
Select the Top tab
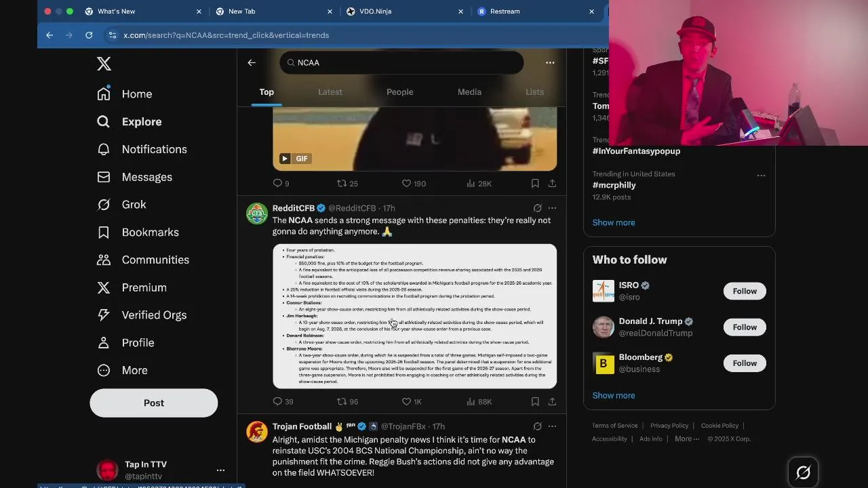(x=267, y=92)
